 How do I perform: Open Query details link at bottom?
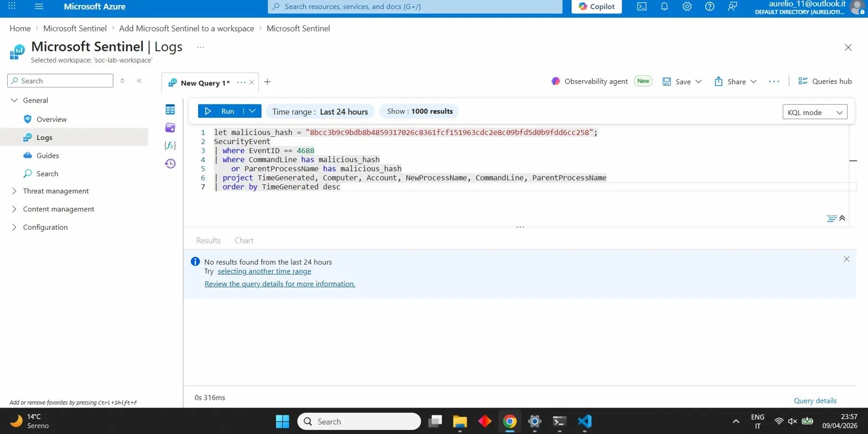[815, 401]
